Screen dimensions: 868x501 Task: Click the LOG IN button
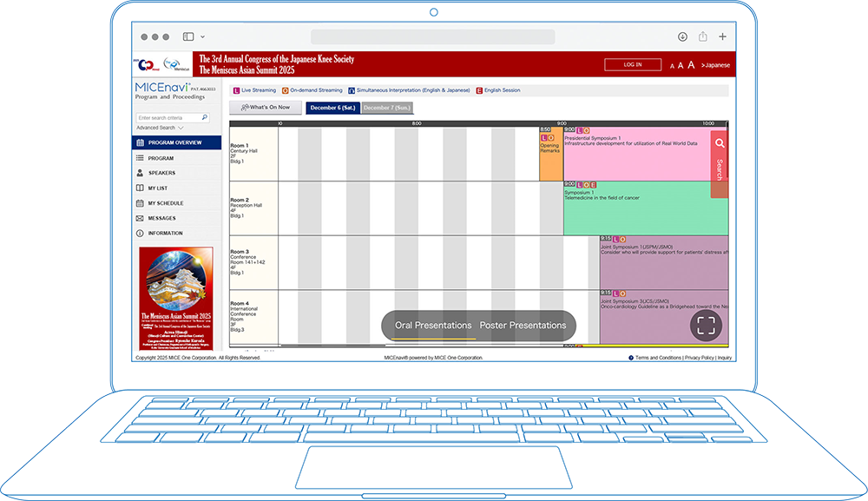pyautogui.click(x=633, y=64)
